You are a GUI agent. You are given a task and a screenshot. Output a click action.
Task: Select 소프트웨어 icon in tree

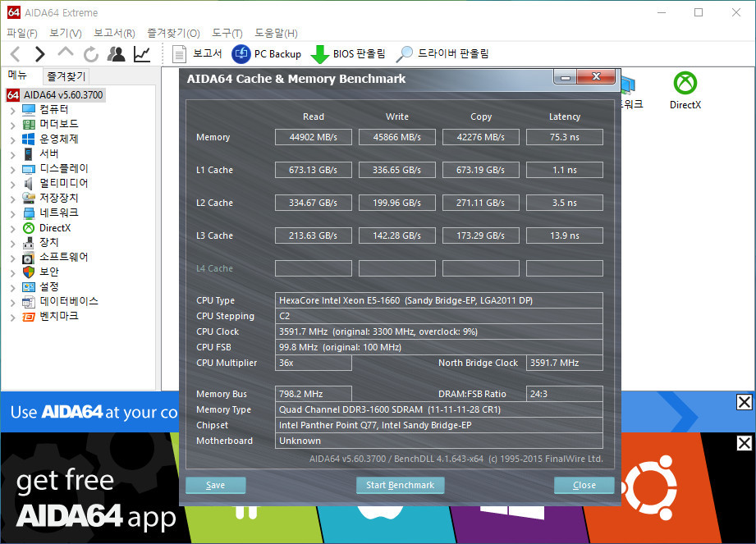[29, 258]
